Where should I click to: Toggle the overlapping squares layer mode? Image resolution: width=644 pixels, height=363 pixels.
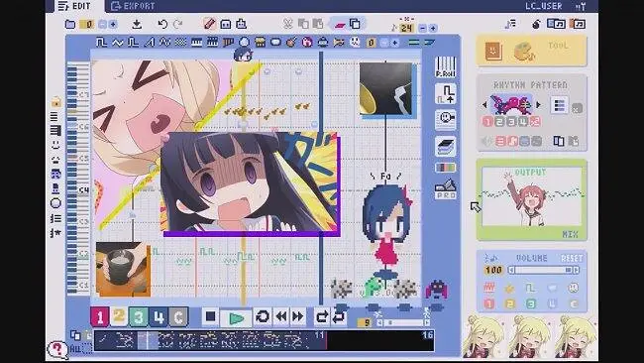(x=355, y=24)
